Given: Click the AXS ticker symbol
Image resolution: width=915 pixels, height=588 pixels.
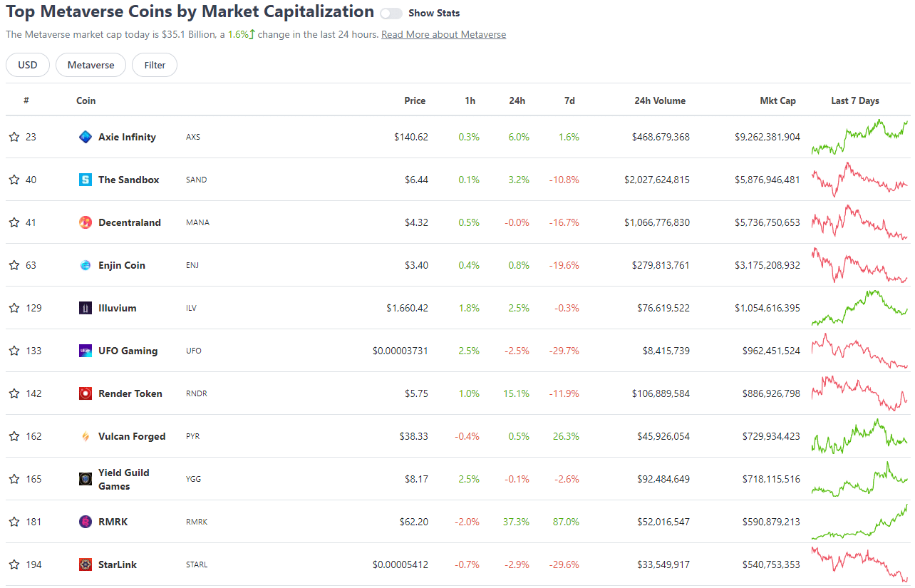Looking at the screenshot, I should pyautogui.click(x=193, y=137).
